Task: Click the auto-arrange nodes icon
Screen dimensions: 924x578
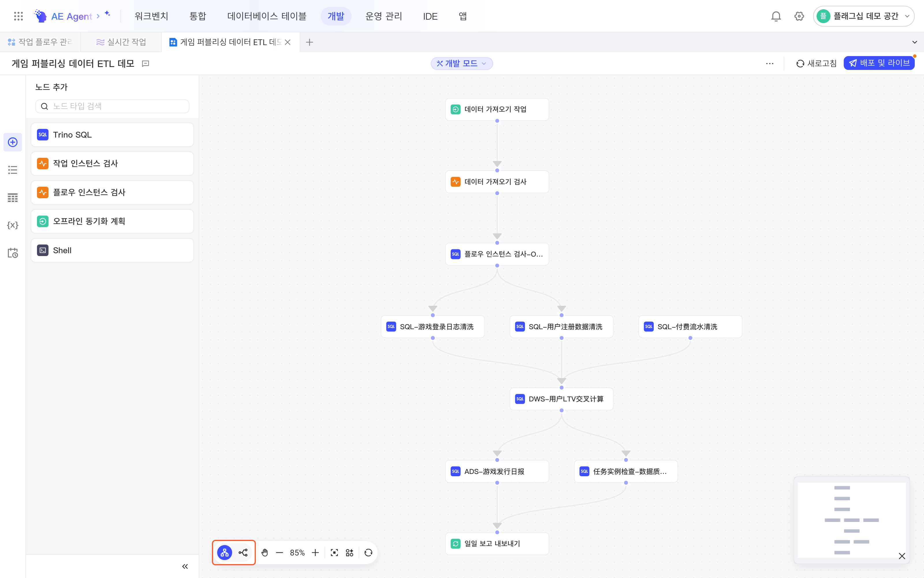Action: [x=349, y=552]
